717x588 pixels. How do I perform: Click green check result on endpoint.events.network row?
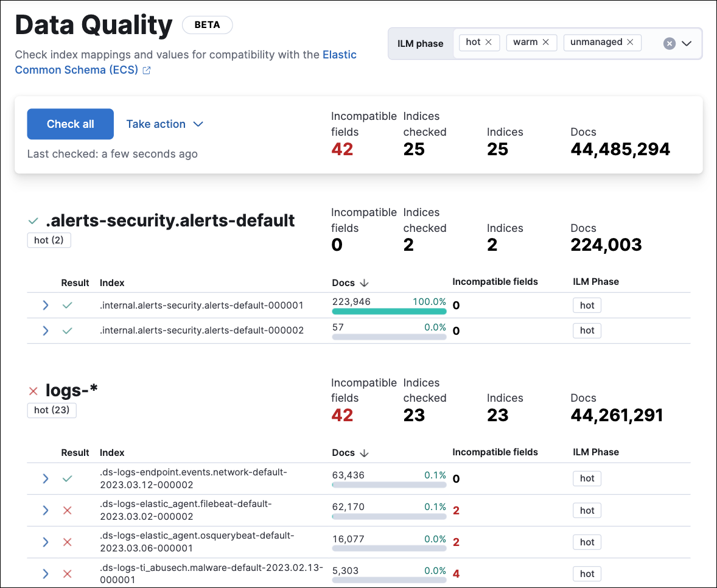point(67,478)
